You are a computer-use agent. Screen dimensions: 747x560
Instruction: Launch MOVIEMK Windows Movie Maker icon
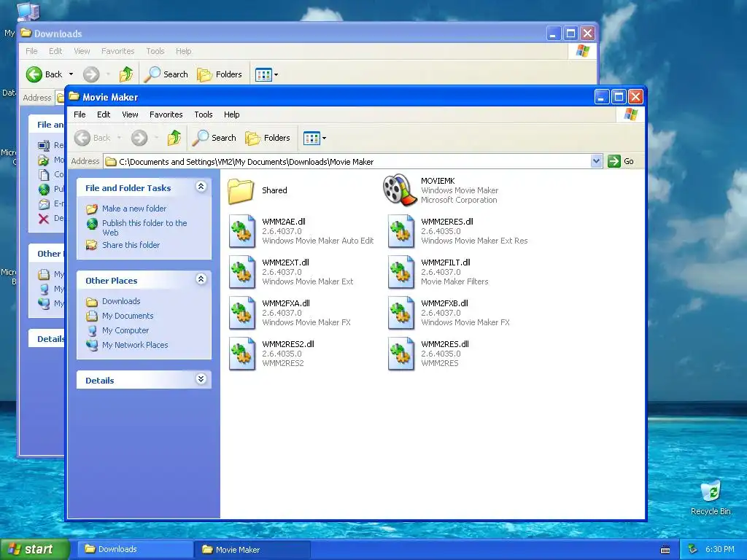pos(400,190)
